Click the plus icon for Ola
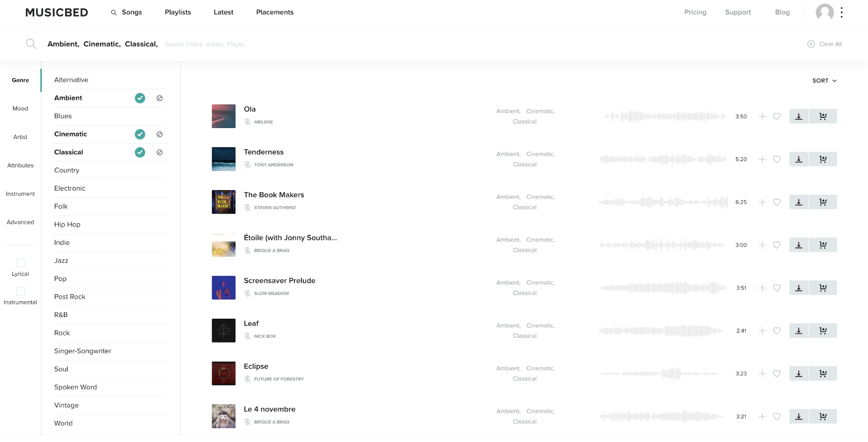 tap(762, 116)
